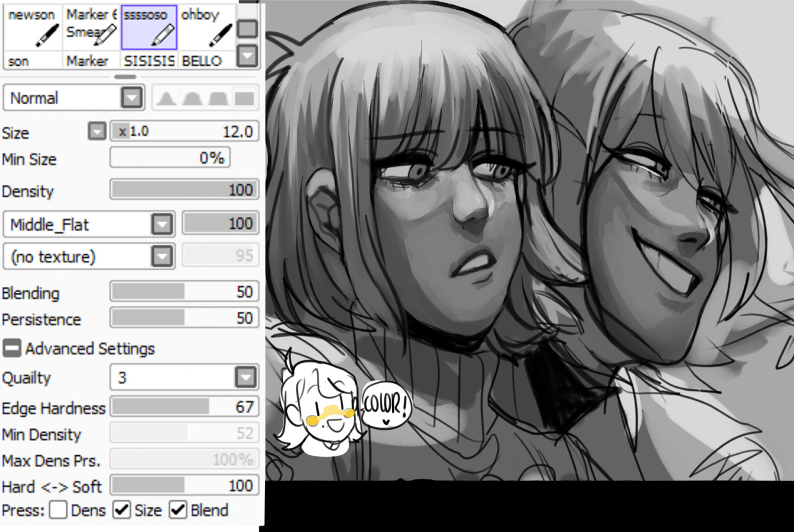Toggle the Blend pressure checkbox
The image size is (794, 532).
coord(178,510)
